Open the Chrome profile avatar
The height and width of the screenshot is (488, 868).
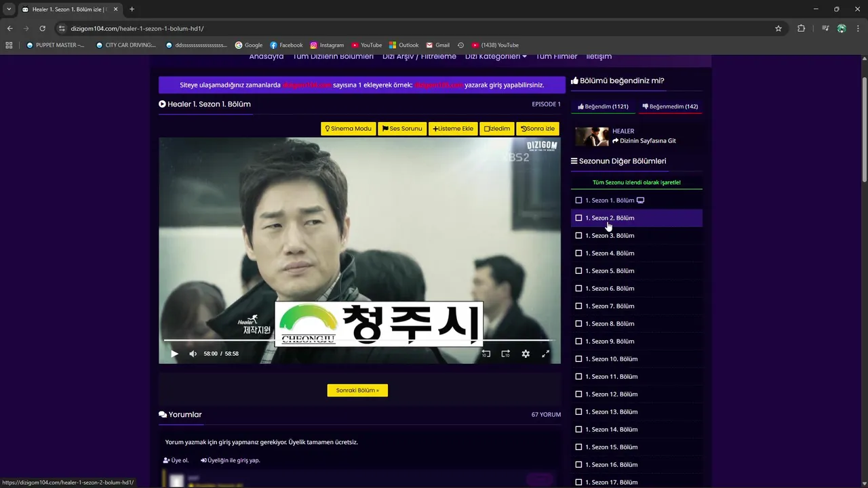(842, 28)
